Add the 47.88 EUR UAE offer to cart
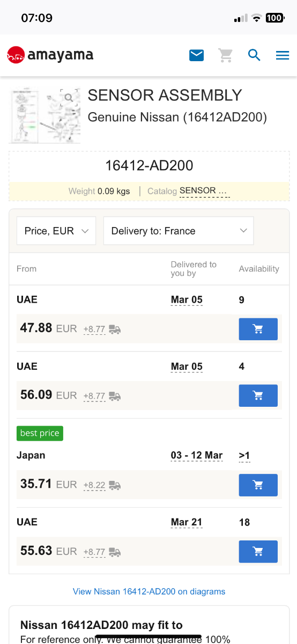 (x=258, y=329)
